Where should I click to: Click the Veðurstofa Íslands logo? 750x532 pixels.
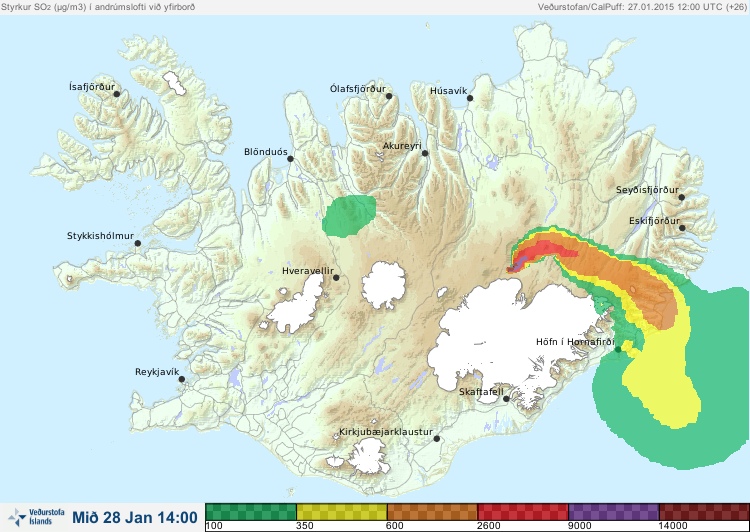[x=36, y=517]
